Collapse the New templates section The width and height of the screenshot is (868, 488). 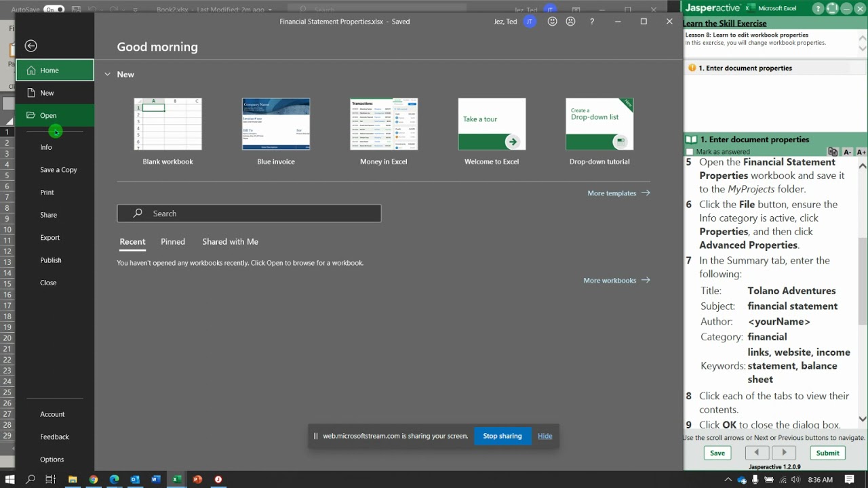[108, 75]
